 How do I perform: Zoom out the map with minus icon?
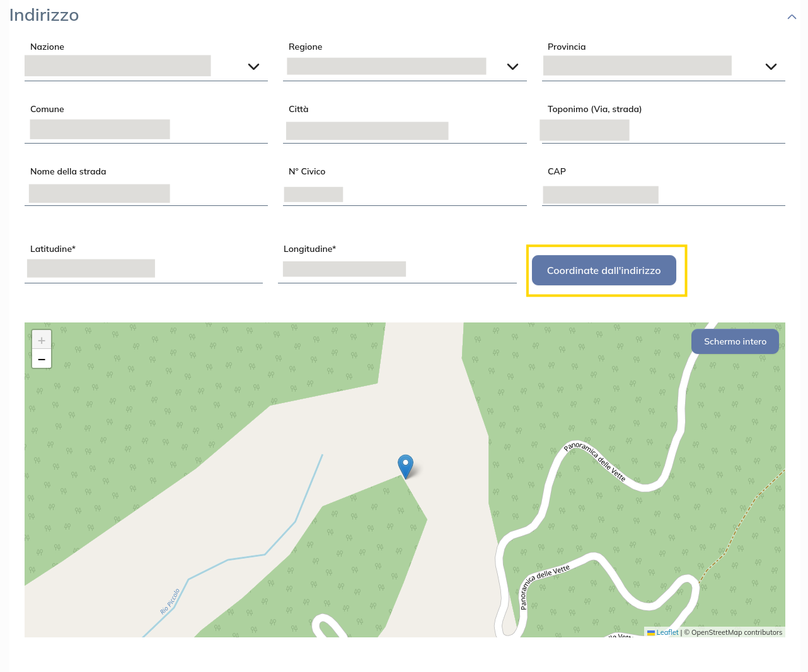point(42,359)
